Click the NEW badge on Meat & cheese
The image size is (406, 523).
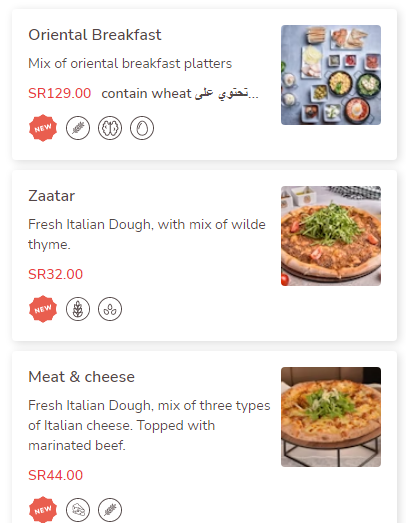point(43,510)
